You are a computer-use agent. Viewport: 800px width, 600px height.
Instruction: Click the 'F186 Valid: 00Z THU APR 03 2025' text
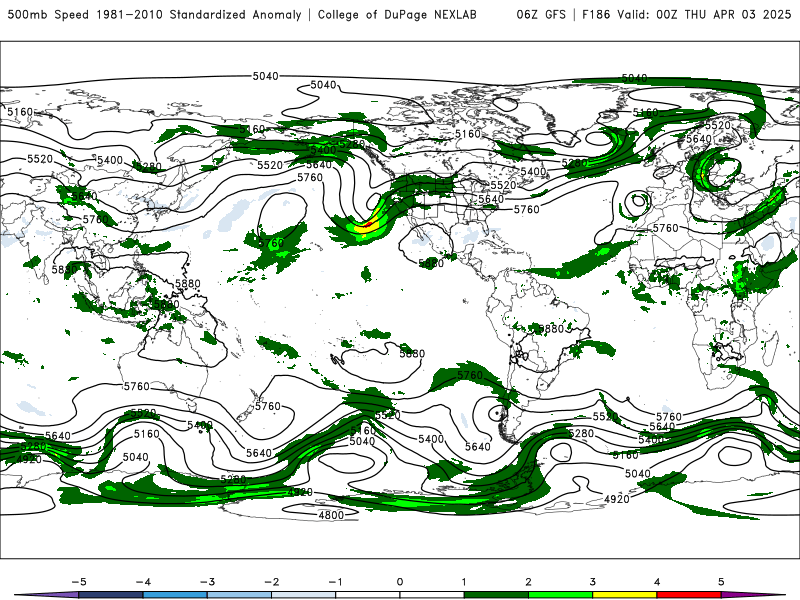pyautogui.click(x=687, y=14)
